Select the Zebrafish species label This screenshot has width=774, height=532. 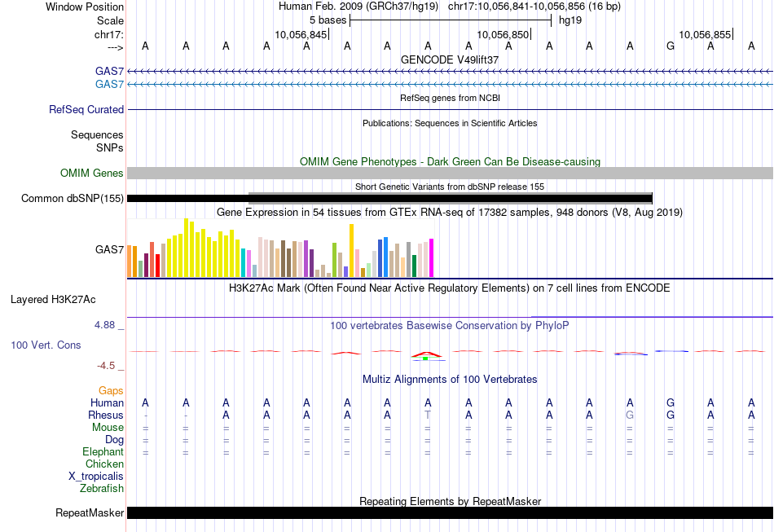102,488
